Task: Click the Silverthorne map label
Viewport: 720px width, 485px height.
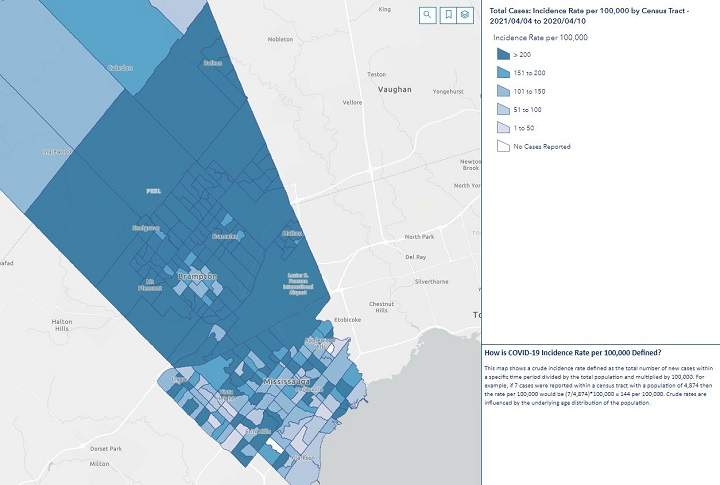Action: [431, 282]
